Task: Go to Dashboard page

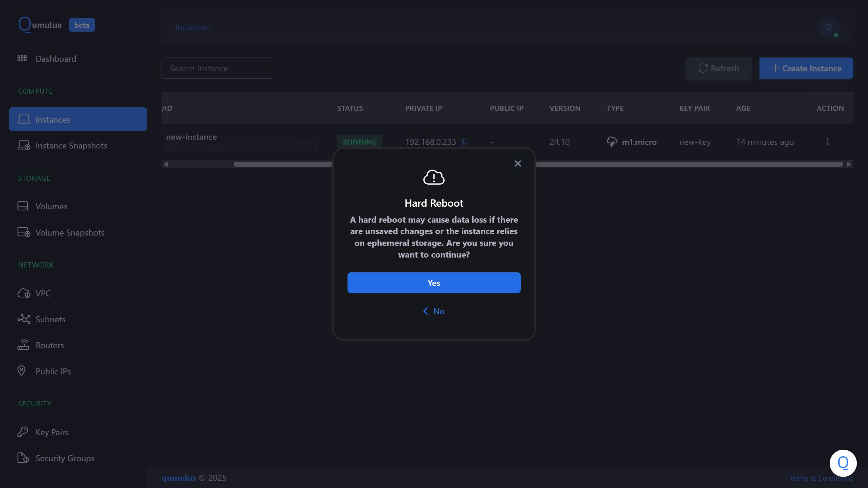Action: pyautogui.click(x=55, y=59)
